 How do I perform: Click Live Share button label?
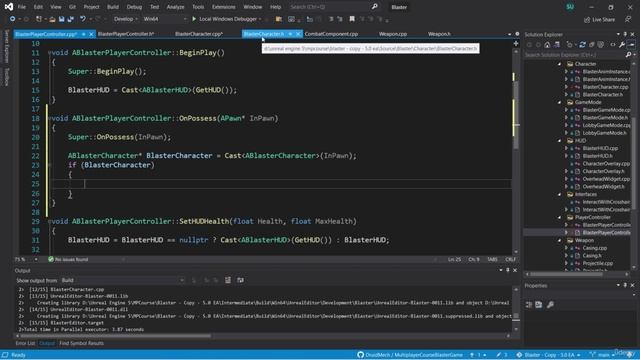(x=603, y=20)
